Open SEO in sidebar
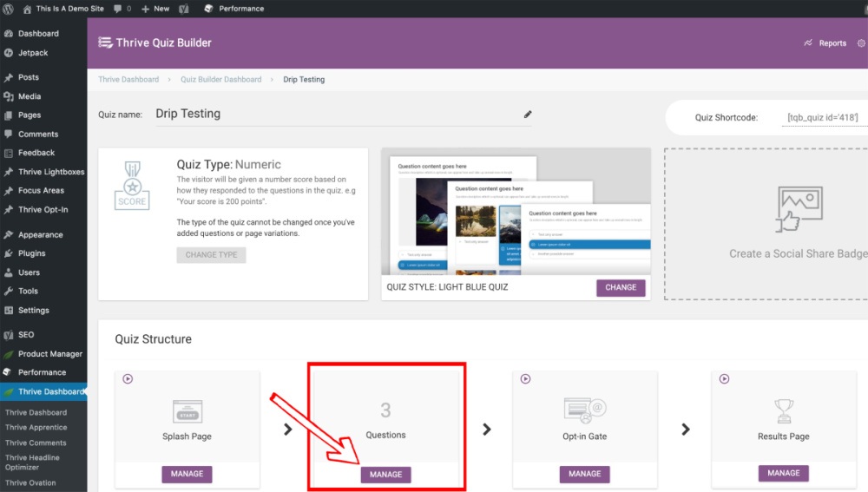The width and height of the screenshot is (868, 492). click(x=25, y=335)
